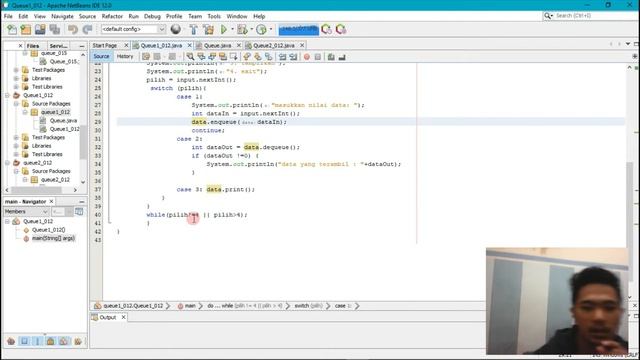Toggle Highlight Search in editor toolbar
Viewport: 640px width, 360px height.
click(x=222, y=57)
